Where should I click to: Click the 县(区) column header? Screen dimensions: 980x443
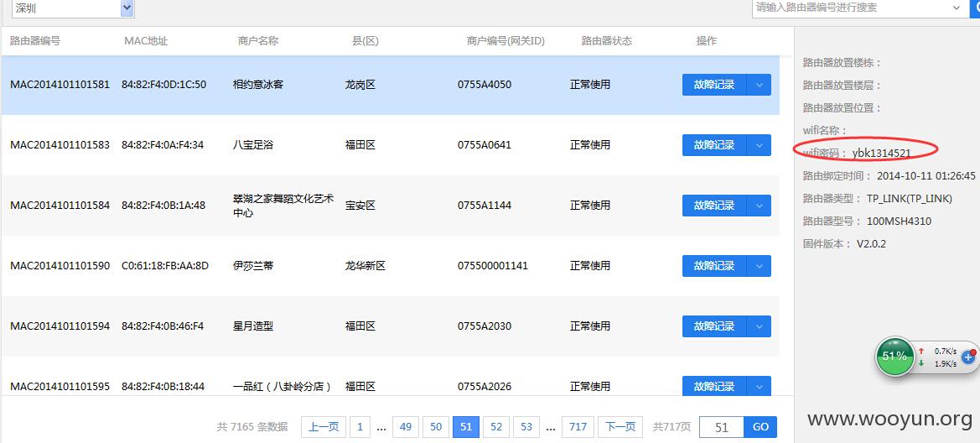pyautogui.click(x=366, y=40)
